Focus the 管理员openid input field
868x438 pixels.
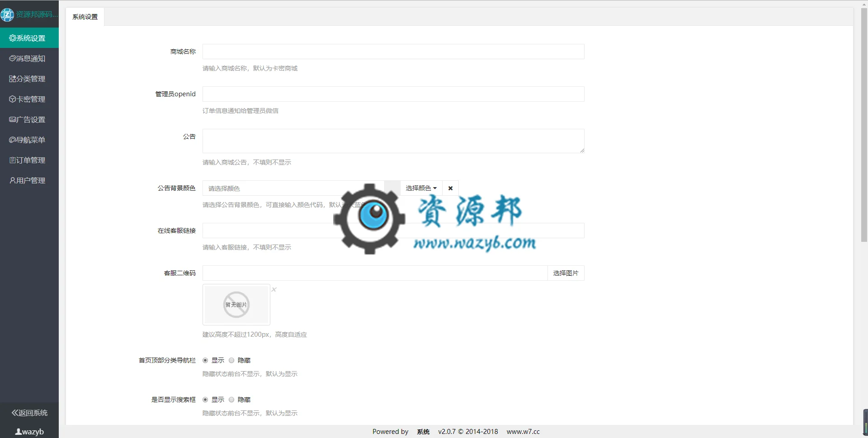click(393, 94)
